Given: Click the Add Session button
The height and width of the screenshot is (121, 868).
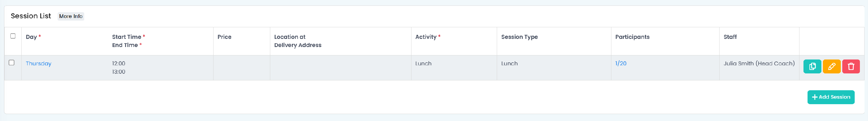Looking at the screenshot, I should [831, 97].
